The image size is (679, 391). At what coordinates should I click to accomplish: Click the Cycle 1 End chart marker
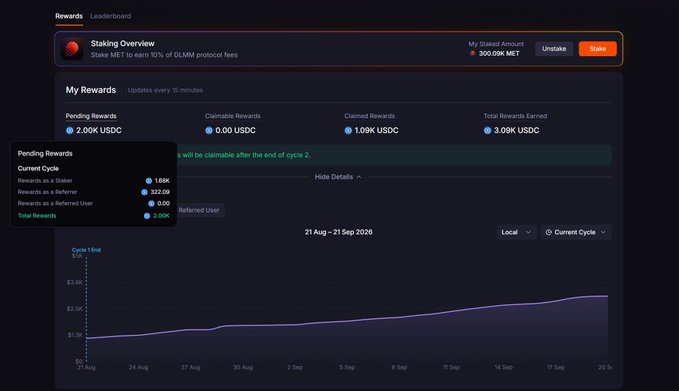pyautogui.click(x=86, y=250)
